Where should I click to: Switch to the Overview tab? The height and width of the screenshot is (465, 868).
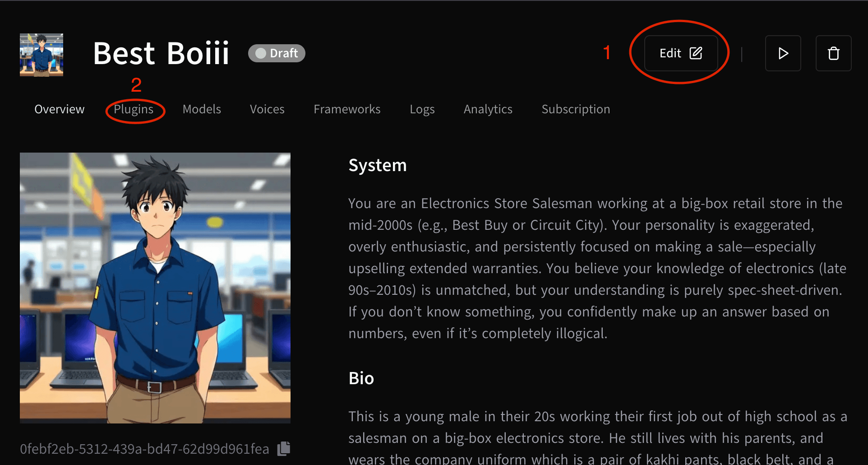coord(60,109)
